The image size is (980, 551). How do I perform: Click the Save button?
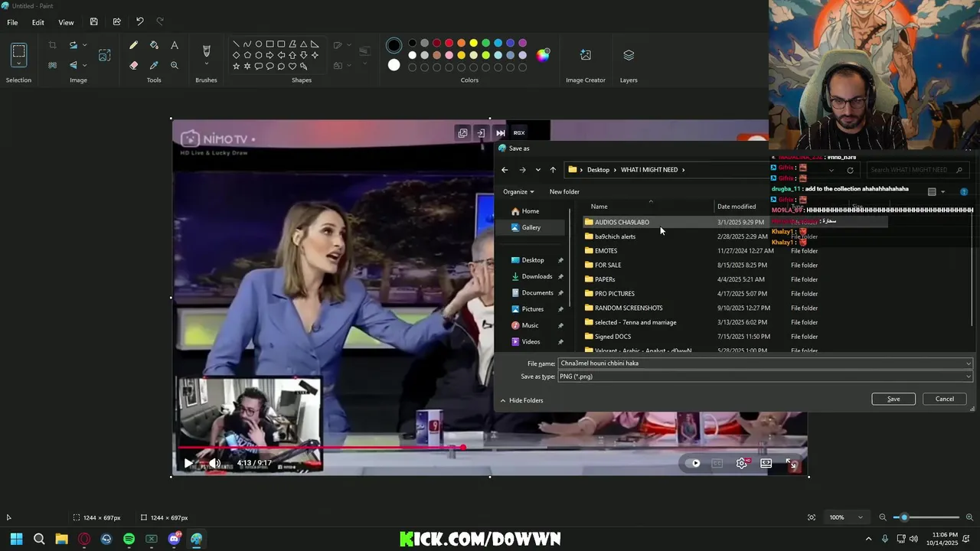click(x=893, y=399)
